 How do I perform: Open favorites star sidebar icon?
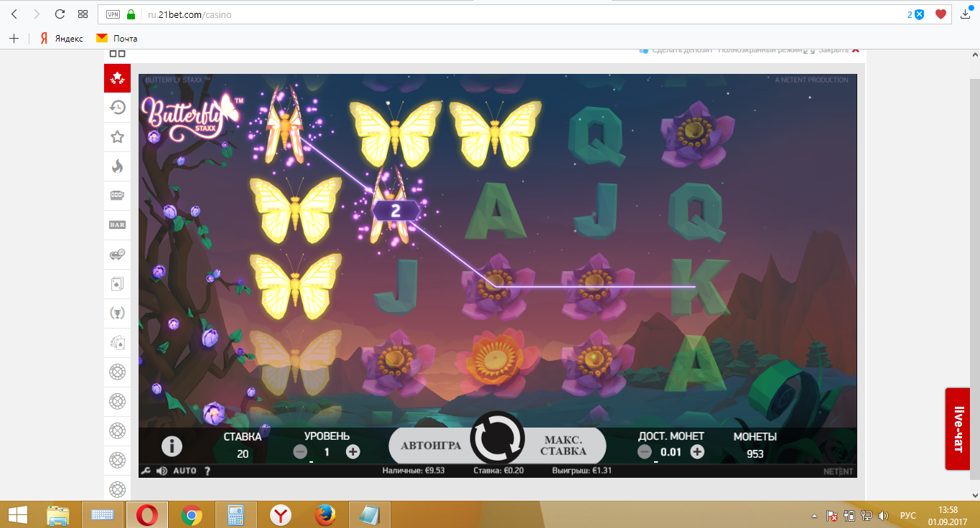click(x=117, y=137)
